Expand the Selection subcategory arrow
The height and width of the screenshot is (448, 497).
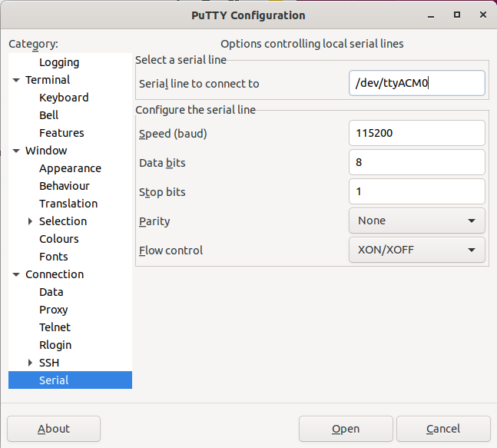click(30, 221)
